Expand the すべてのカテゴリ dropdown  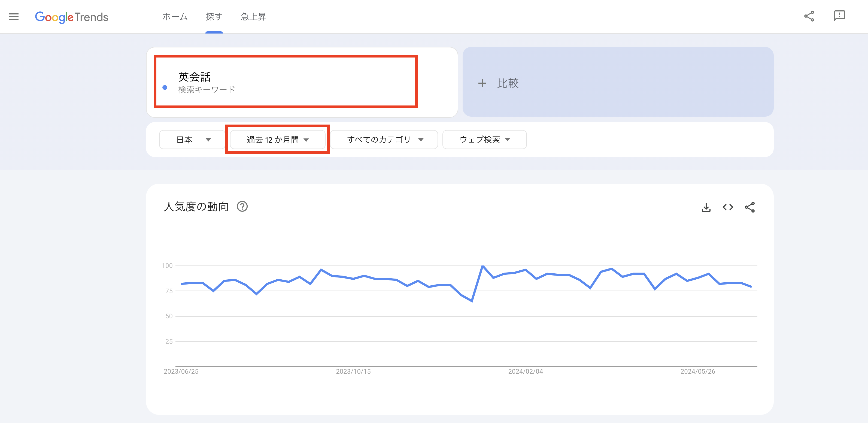pos(384,140)
